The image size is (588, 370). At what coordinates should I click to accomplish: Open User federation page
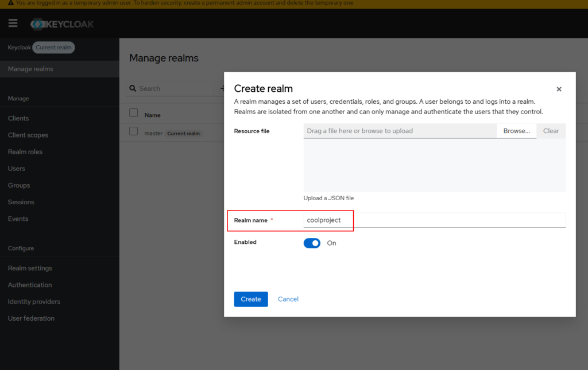[31, 318]
